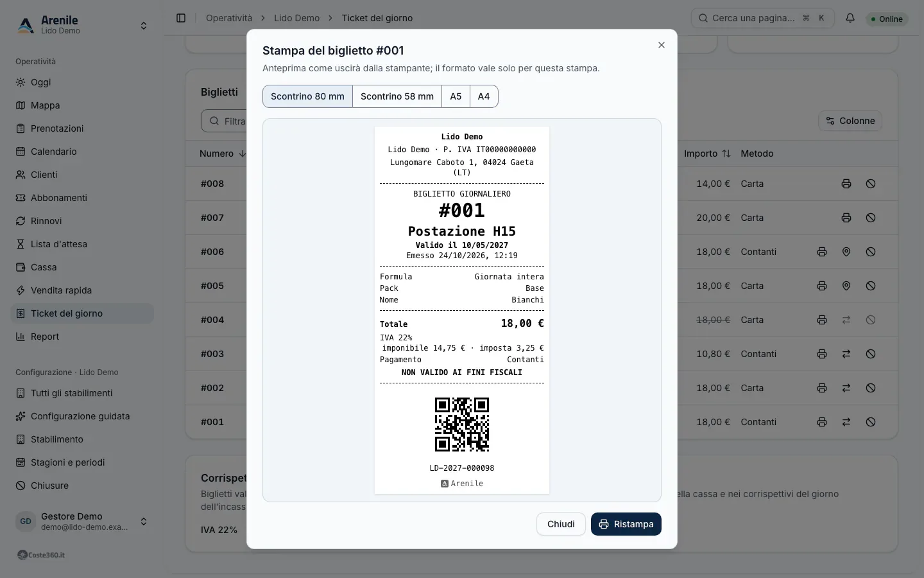Click the Ristampa button
Image resolution: width=924 pixels, height=578 pixels.
[x=626, y=524]
